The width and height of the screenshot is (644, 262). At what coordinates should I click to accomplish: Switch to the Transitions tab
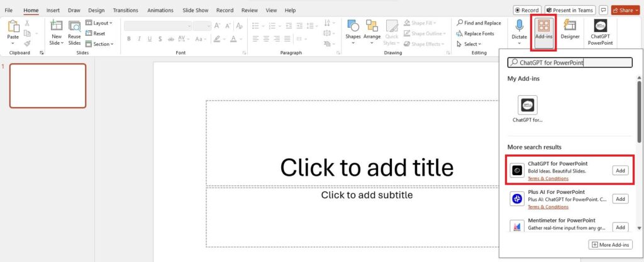126,10
